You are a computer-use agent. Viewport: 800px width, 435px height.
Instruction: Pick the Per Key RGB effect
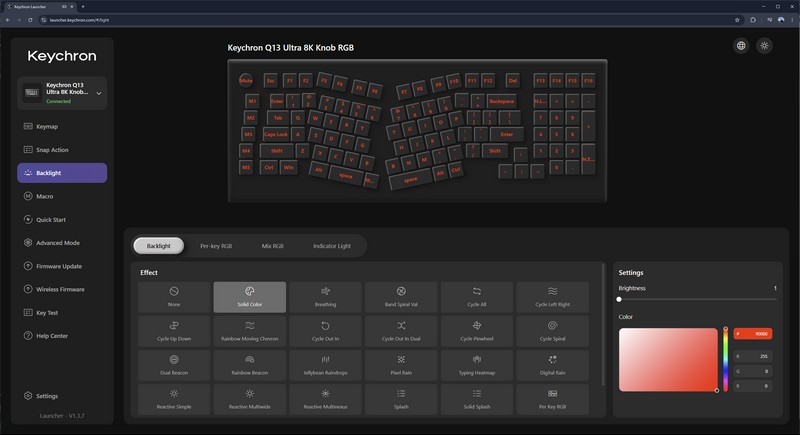pyautogui.click(x=553, y=399)
